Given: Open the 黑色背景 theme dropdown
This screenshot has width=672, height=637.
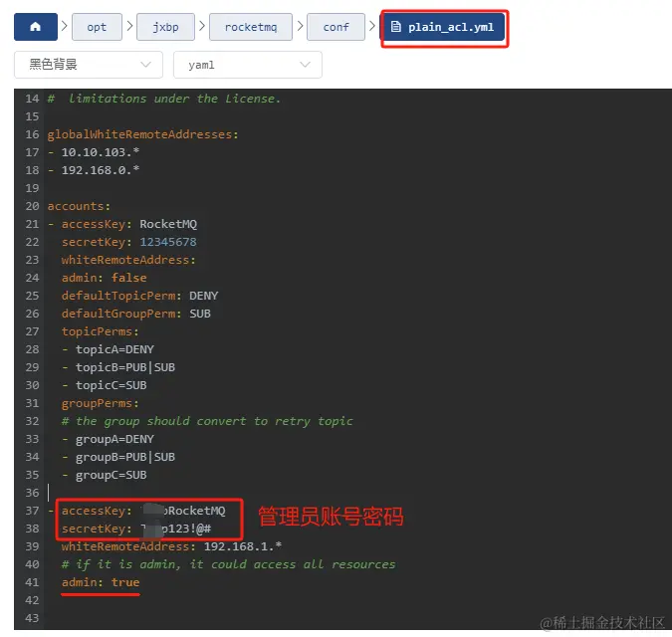Looking at the screenshot, I should [x=89, y=65].
